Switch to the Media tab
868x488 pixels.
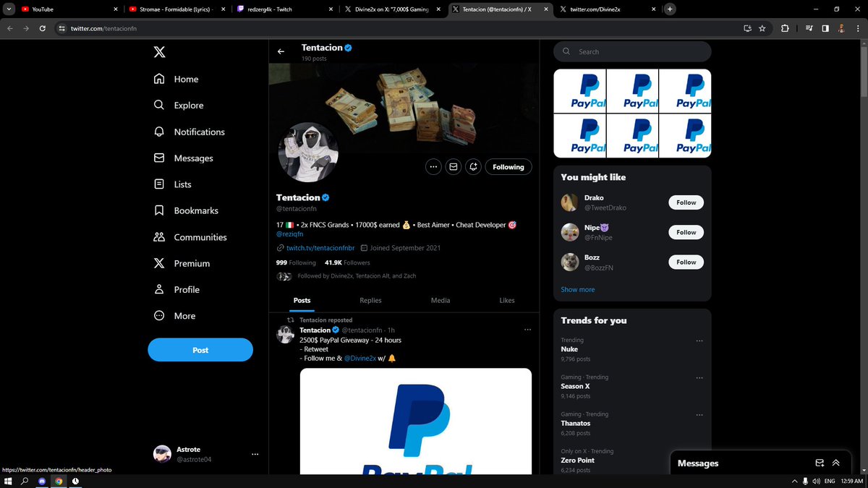pos(441,300)
